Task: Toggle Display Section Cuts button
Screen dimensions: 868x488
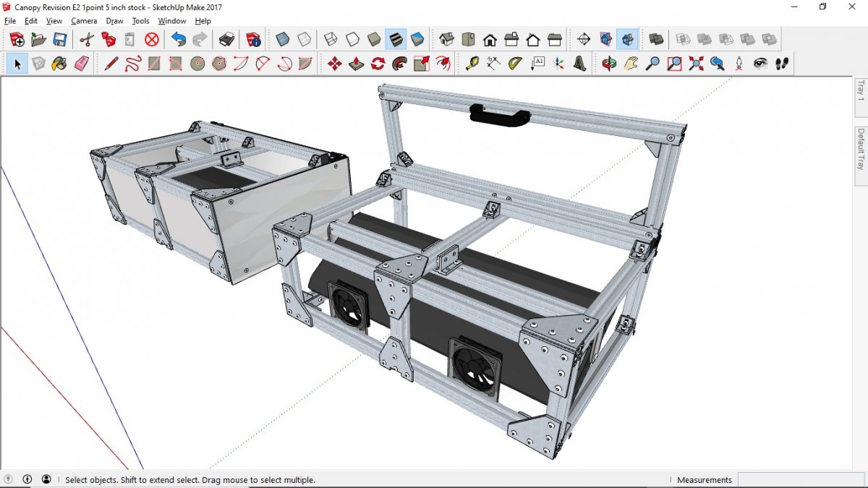Action: [627, 39]
